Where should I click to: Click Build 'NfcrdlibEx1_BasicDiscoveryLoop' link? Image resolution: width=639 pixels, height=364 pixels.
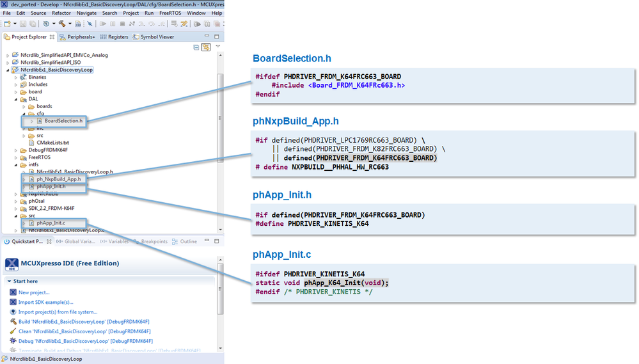84,322
